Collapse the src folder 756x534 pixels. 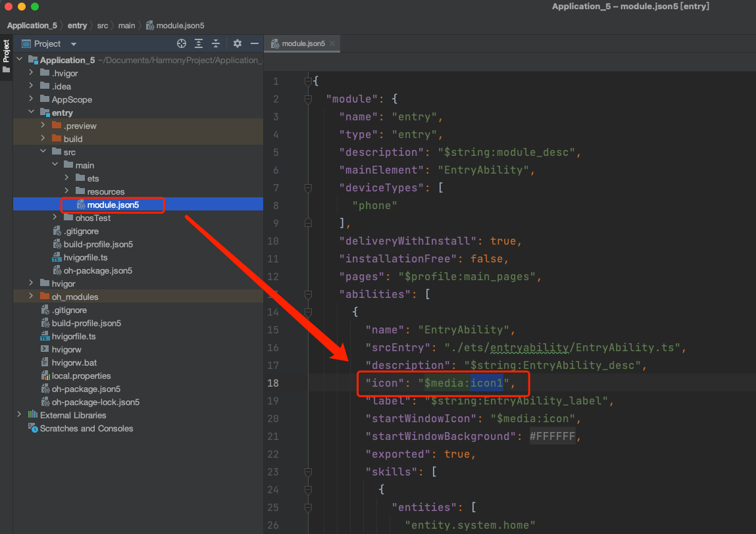tap(43, 151)
